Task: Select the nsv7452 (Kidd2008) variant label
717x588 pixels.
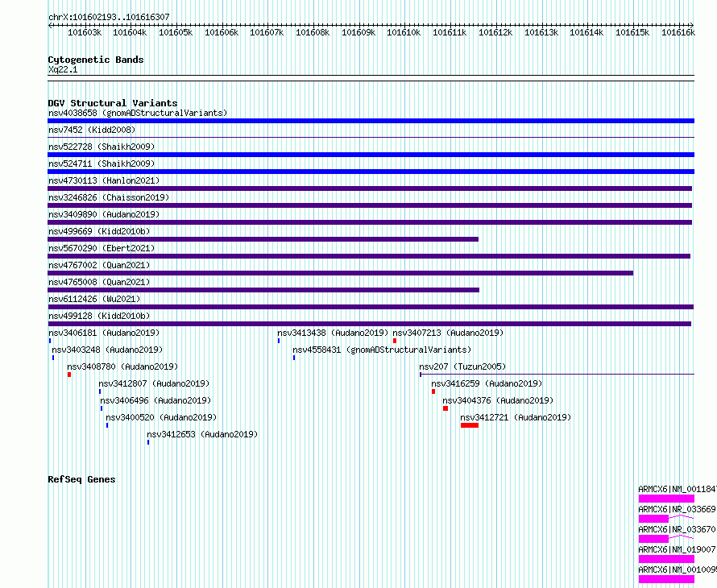Action: click(92, 130)
